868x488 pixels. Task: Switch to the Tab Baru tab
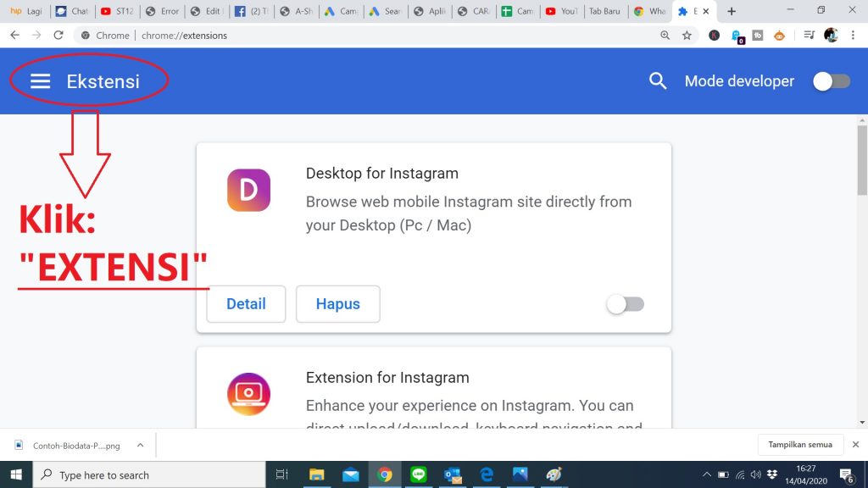(x=604, y=12)
